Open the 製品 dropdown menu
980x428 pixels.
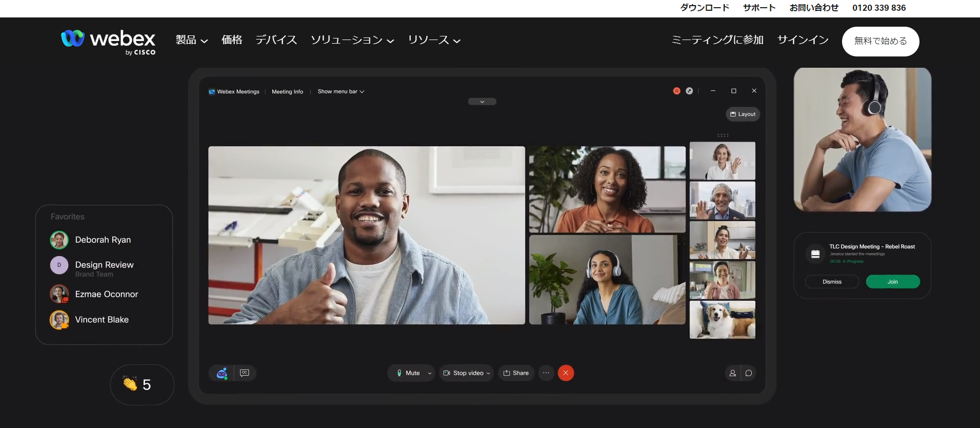tap(191, 40)
